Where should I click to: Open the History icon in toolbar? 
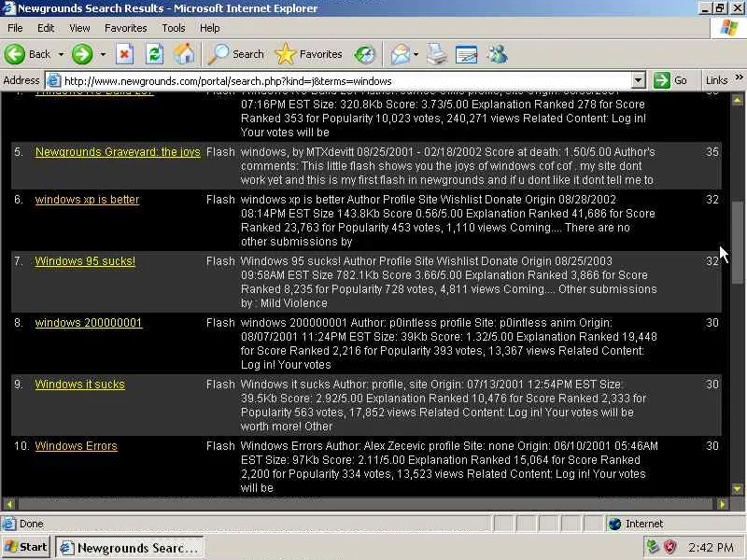pos(364,54)
